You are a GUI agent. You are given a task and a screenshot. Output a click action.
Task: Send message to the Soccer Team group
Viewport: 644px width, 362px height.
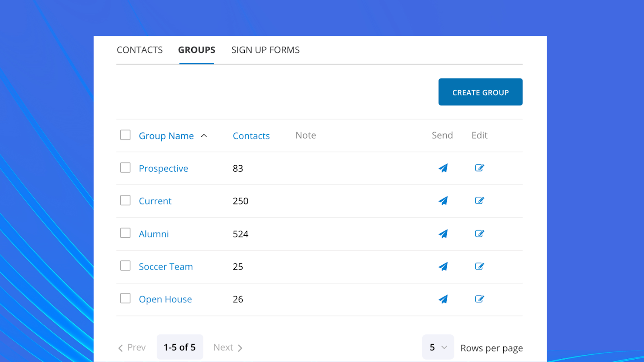[443, 266]
